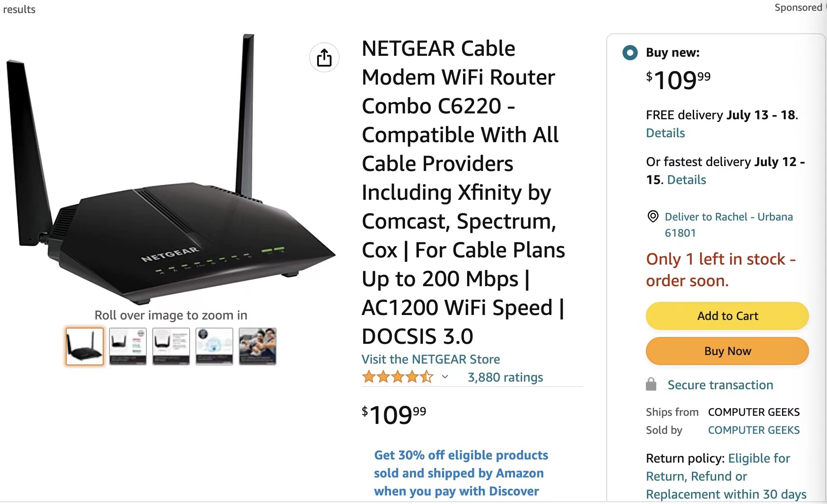Select the fourth product image thumbnail
This screenshot has height=504, width=827.
[214, 346]
